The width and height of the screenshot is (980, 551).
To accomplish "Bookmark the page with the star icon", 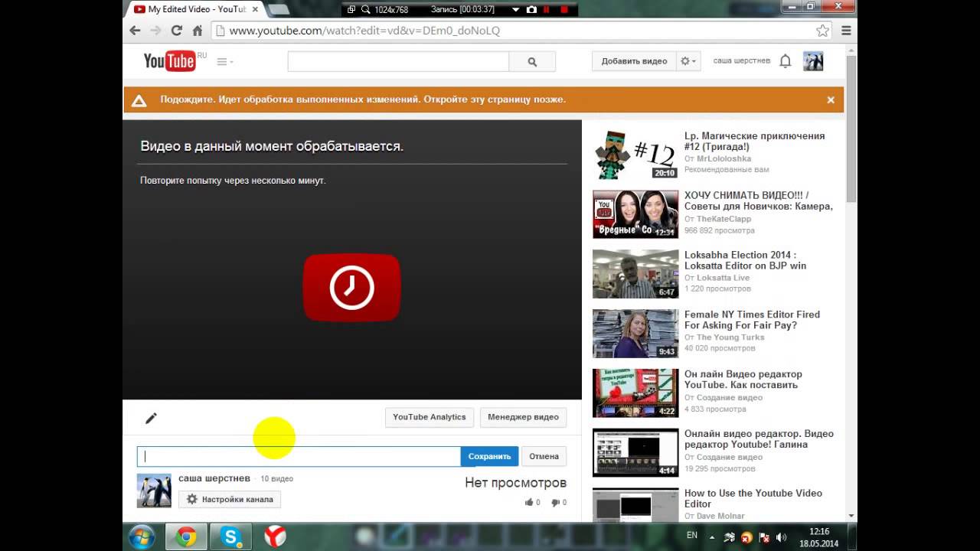I will coord(822,31).
